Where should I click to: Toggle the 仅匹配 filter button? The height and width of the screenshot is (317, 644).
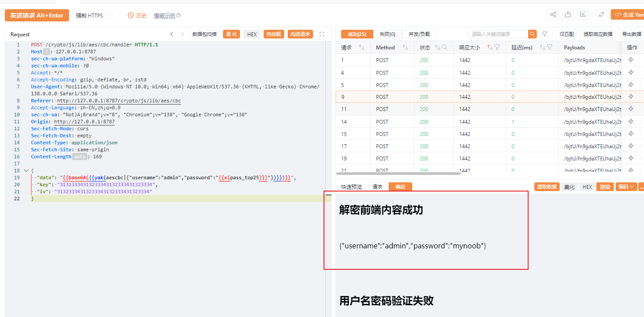(x=567, y=34)
